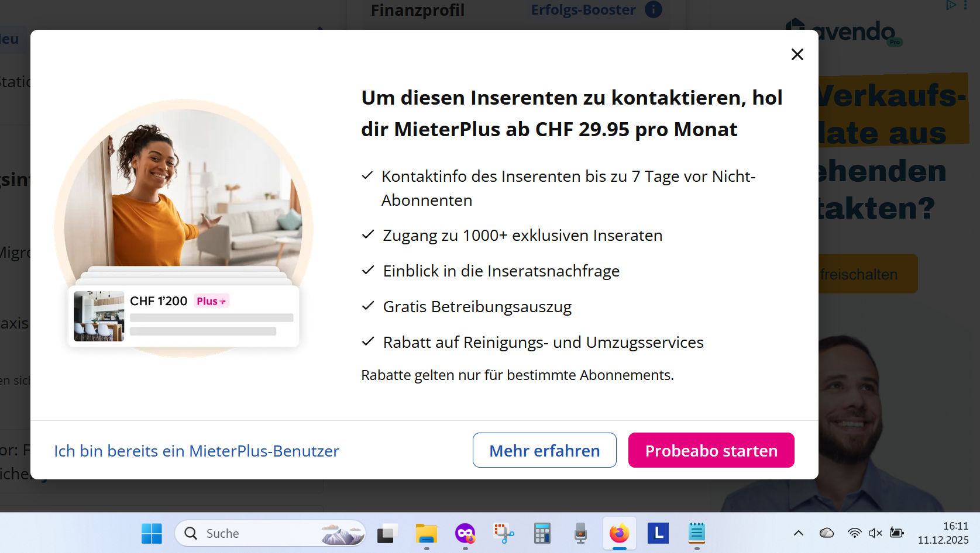Image resolution: width=980 pixels, height=553 pixels.
Task: Select the 'CHF 1'200' price text
Action: [x=159, y=301]
